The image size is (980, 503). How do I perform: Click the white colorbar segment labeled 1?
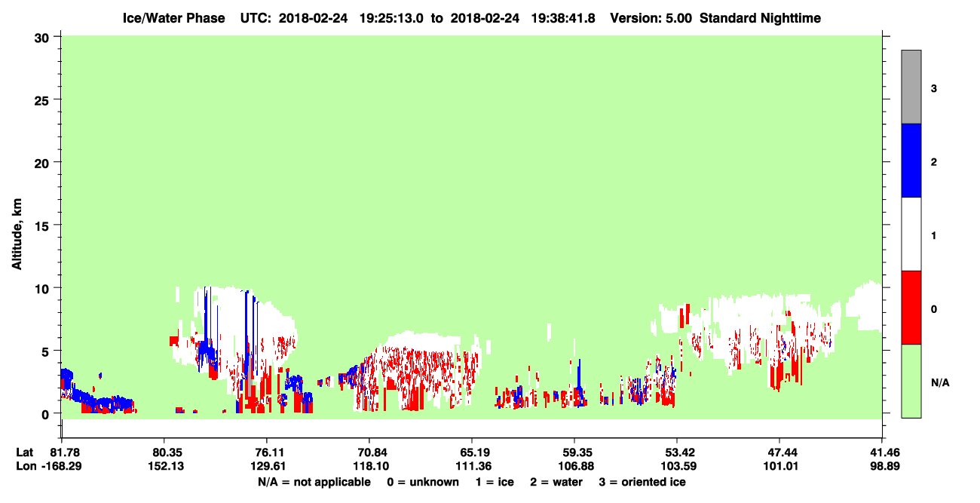tap(911, 234)
